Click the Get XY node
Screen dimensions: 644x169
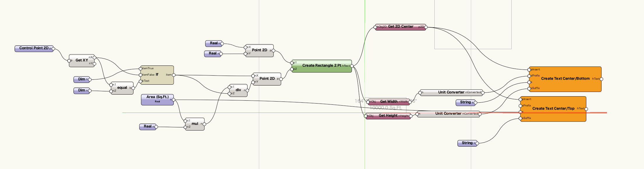81,61
